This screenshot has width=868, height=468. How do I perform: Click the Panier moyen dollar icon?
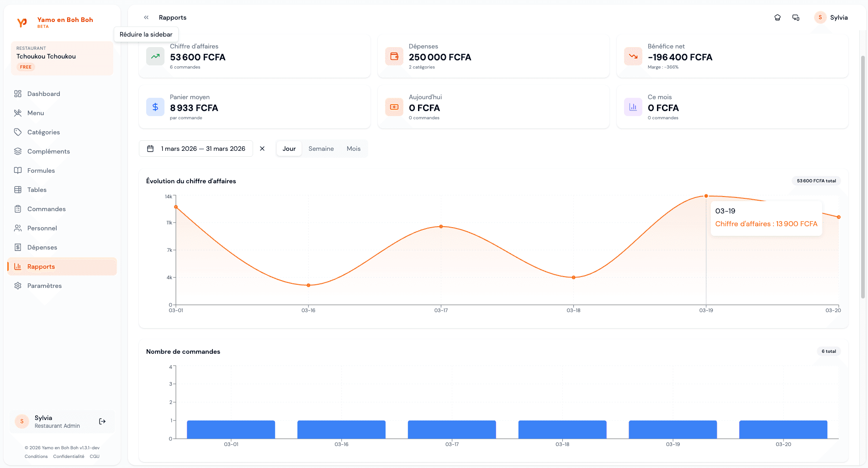(x=155, y=107)
